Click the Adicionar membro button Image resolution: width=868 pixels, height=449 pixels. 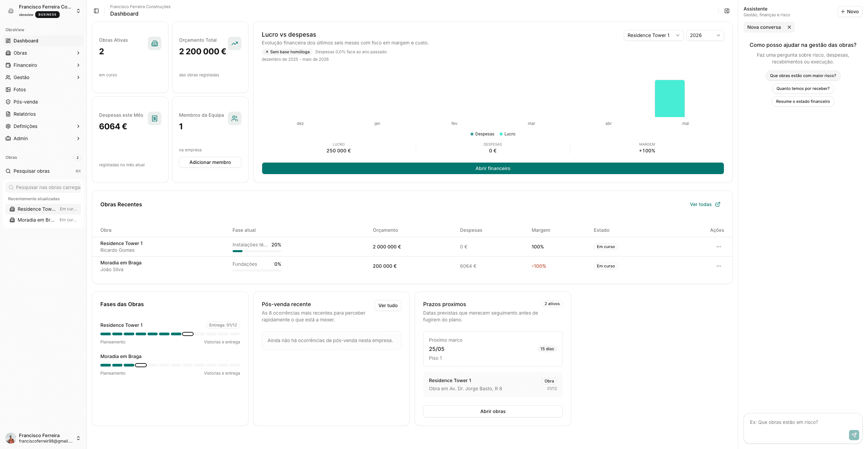(210, 162)
